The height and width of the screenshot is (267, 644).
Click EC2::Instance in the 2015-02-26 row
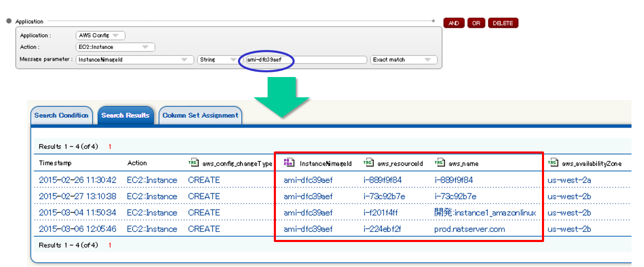pos(152,180)
